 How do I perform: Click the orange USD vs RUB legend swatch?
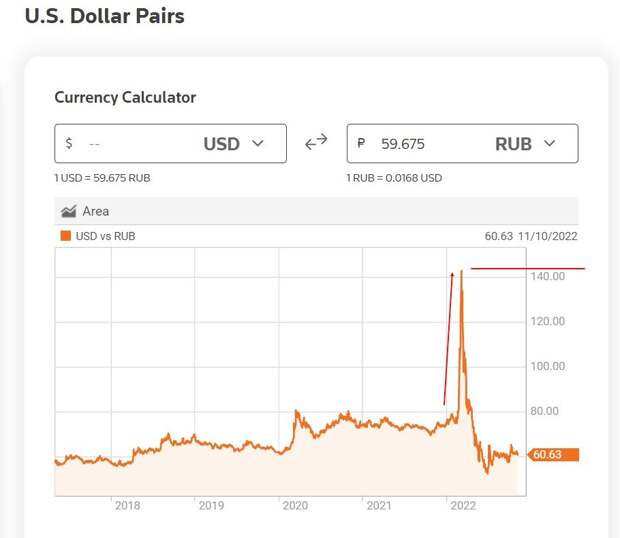[65, 236]
